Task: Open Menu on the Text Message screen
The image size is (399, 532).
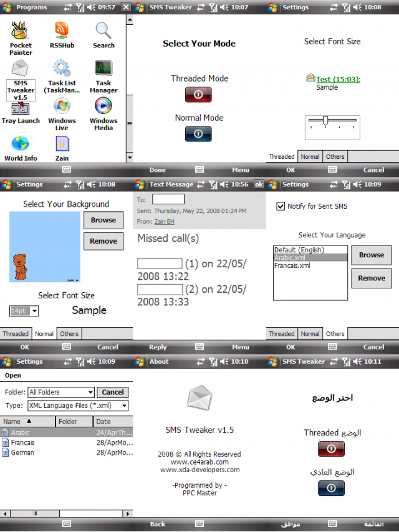Action: pos(241,347)
